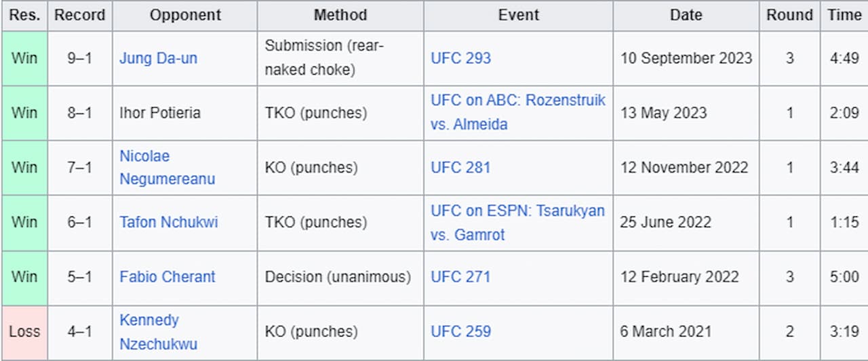Select the Record column header

coord(80,16)
